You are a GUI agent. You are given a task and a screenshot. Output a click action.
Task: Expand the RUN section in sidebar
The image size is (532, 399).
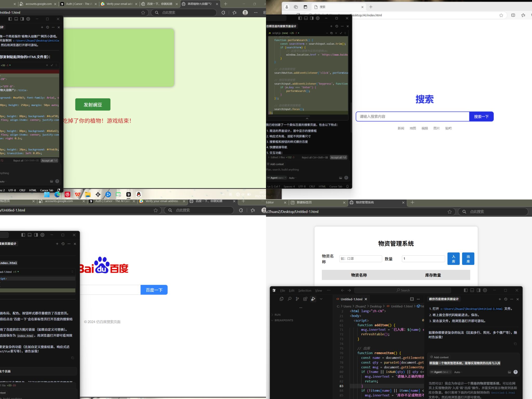tap(277, 315)
